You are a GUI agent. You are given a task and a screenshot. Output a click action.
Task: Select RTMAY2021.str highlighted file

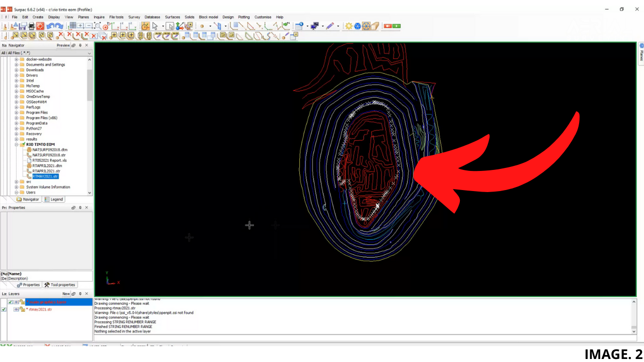[x=45, y=176]
